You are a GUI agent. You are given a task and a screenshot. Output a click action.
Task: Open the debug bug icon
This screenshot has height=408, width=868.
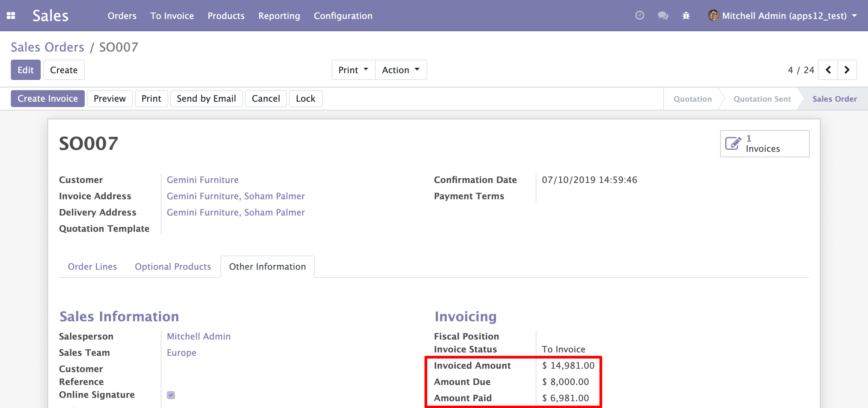[x=686, y=16]
